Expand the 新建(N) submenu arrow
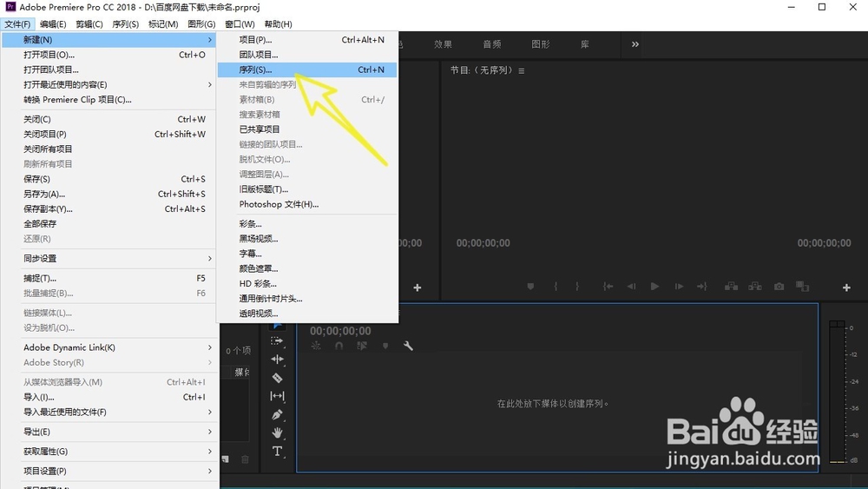Image resolution: width=868 pixels, height=489 pixels. pos(210,40)
